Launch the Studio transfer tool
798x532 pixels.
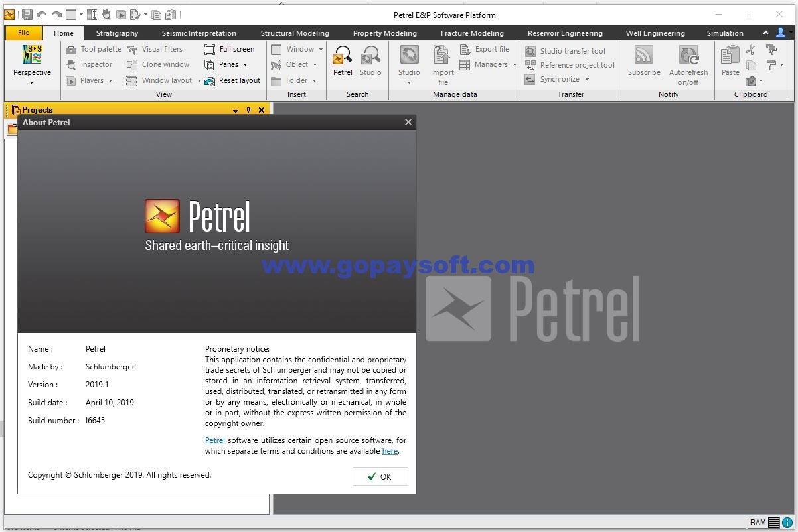tap(568, 50)
